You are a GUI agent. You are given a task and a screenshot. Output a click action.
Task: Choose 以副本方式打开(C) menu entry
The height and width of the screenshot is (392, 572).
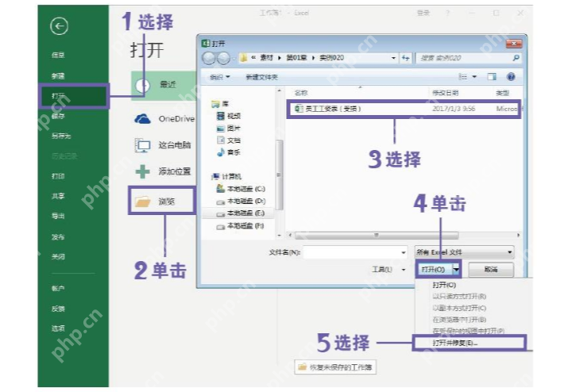point(459,308)
